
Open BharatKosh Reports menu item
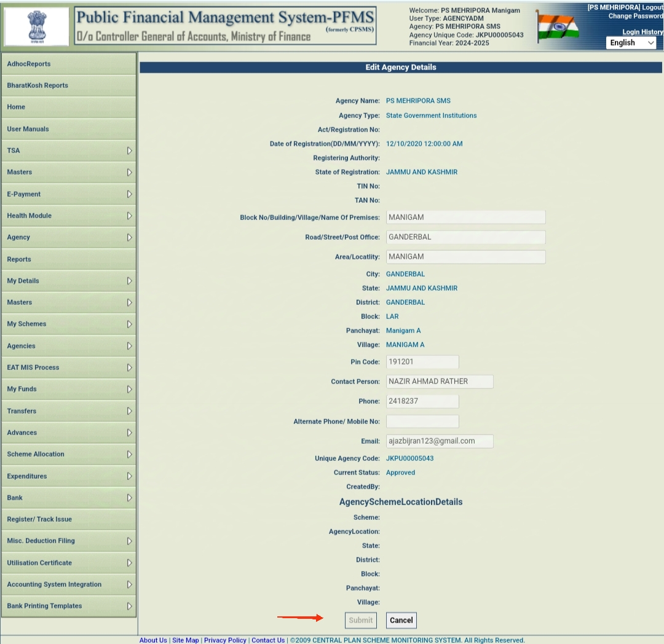coord(69,85)
